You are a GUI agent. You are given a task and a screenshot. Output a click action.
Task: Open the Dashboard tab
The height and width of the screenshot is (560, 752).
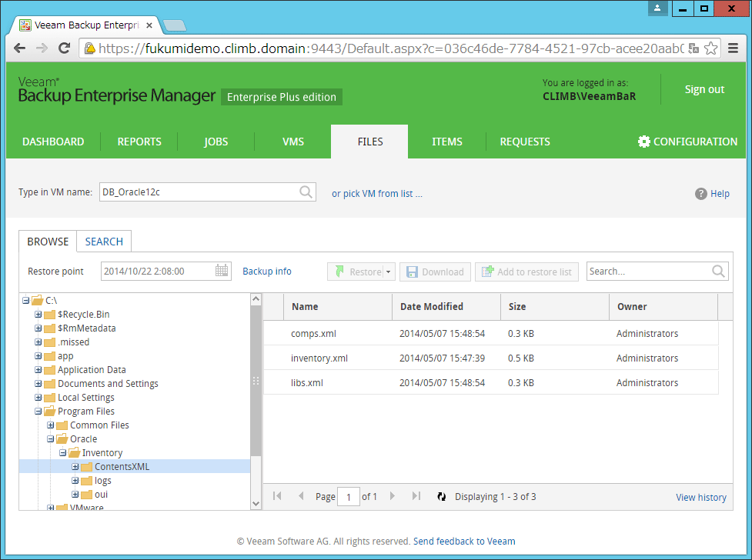(x=53, y=142)
